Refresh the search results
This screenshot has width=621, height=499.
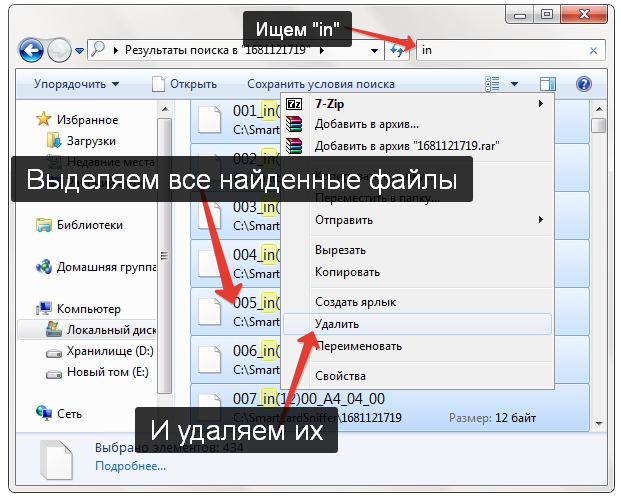(397, 50)
